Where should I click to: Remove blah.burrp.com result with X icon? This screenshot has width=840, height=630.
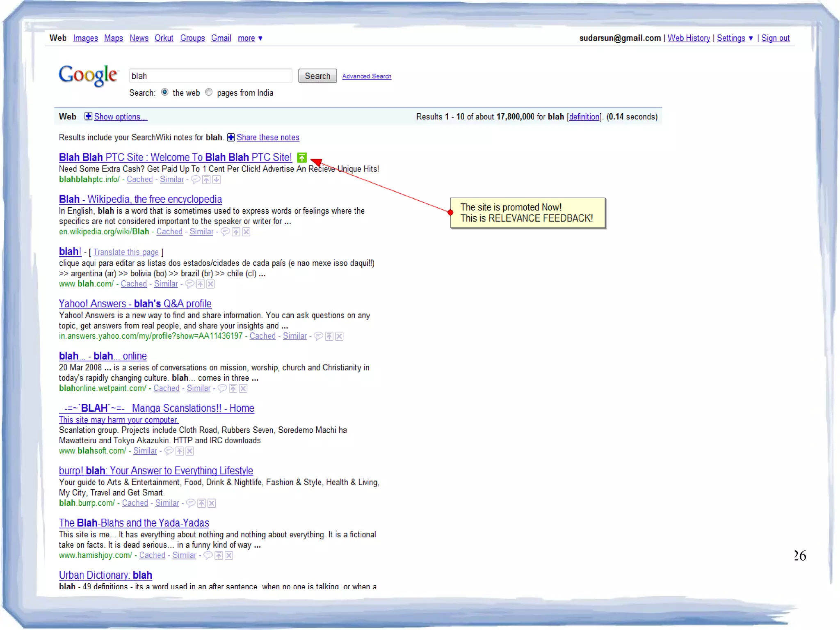212,503
